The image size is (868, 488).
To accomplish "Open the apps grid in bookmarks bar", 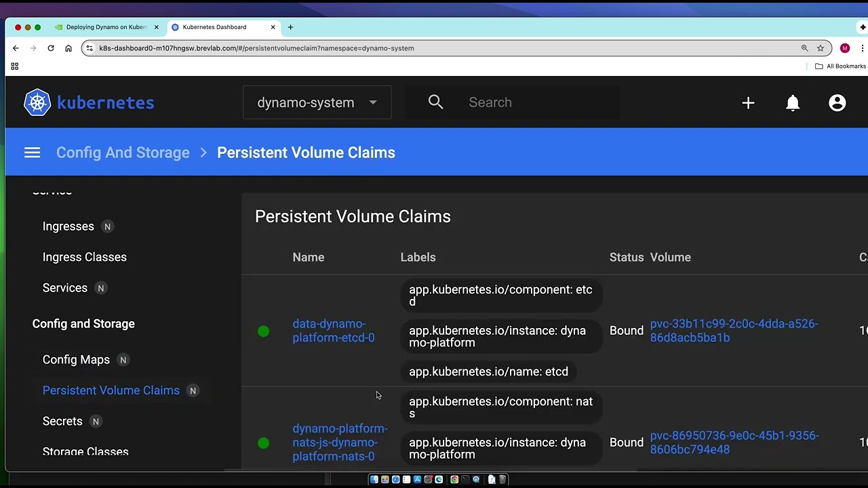I will tap(14, 66).
